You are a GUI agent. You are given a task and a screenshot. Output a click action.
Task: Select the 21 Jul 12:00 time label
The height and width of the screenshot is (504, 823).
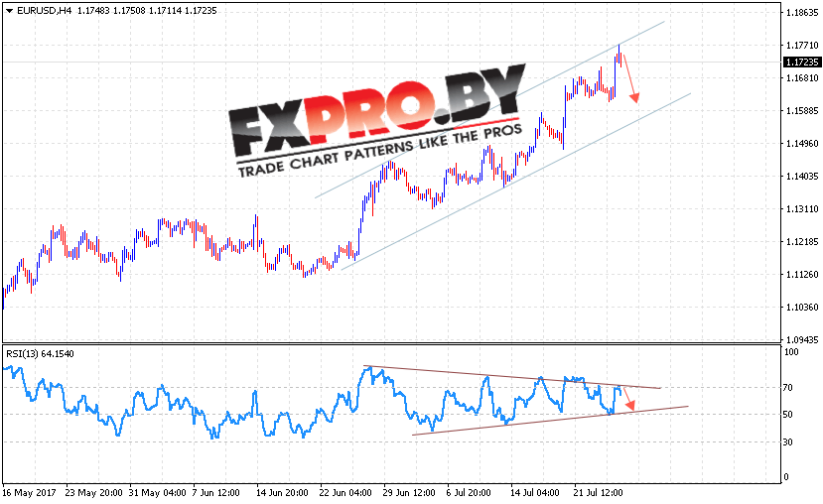(x=598, y=493)
